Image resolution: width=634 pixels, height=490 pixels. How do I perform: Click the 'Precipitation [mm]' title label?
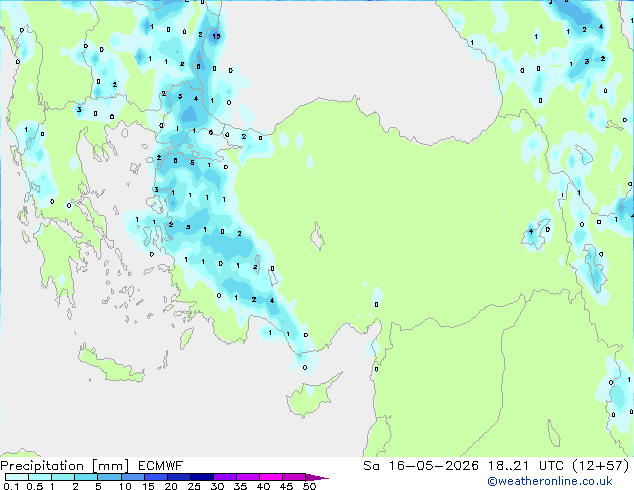(x=65, y=466)
